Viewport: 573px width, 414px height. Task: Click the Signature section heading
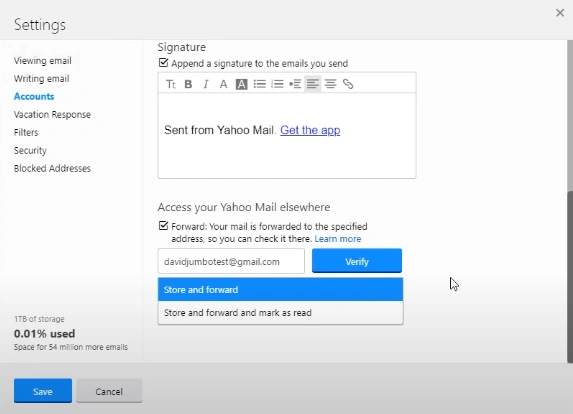182,47
